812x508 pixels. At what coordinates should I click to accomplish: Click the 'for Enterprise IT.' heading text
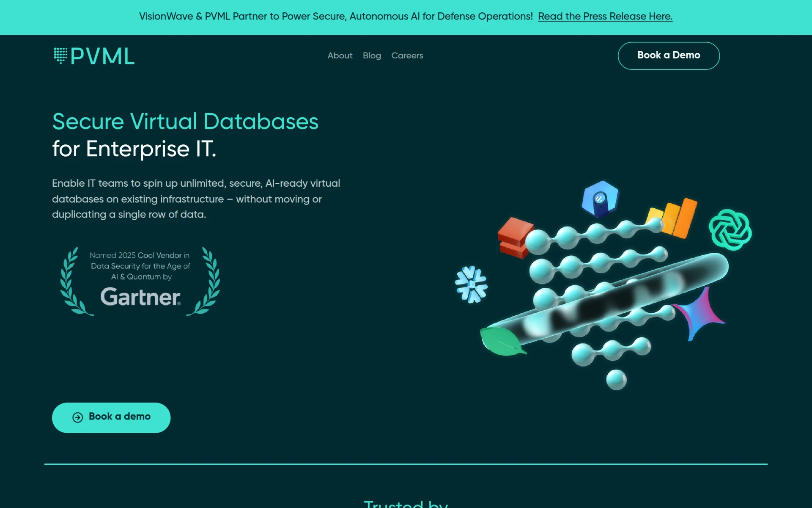pyautogui.click(x=134, y=149)
